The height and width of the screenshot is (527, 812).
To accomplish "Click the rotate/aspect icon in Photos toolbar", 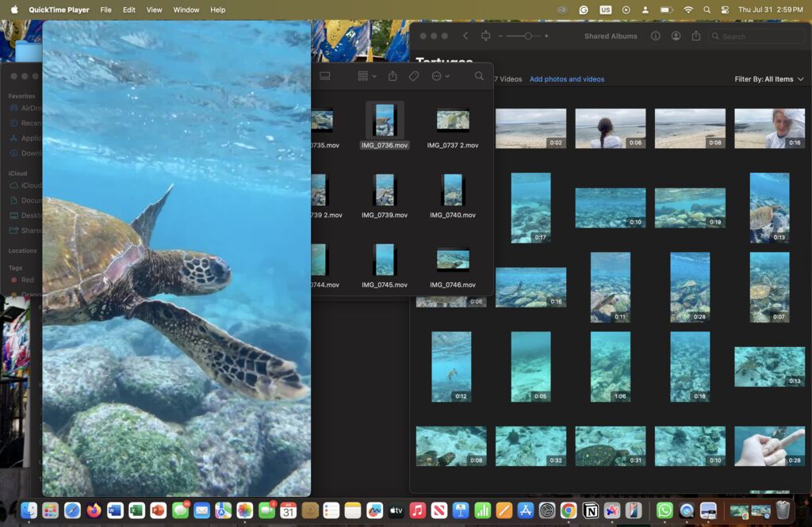I will [x=485, y=36].
